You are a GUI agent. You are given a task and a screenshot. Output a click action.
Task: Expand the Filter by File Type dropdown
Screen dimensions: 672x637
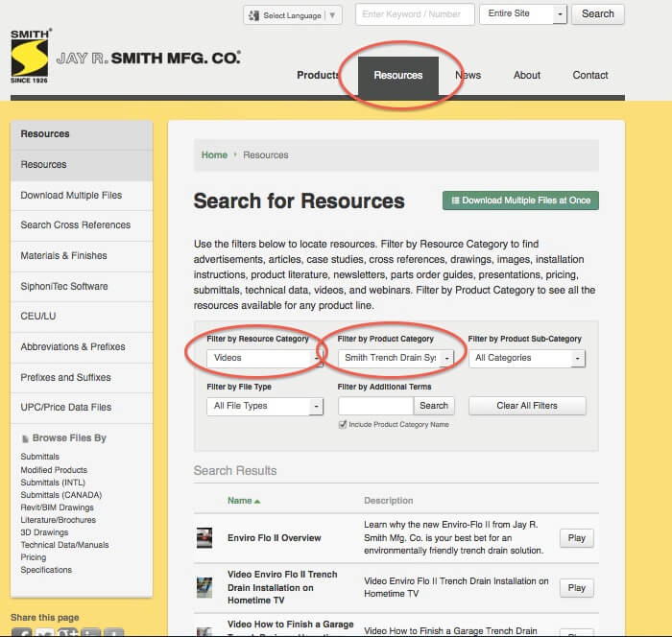click(x=264, y=406)
